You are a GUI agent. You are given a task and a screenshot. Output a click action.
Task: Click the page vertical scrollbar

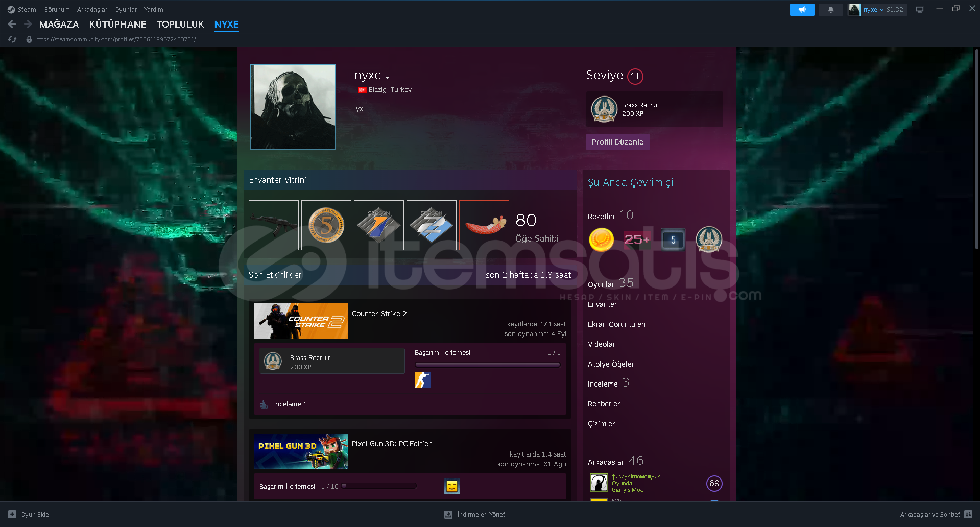point(976,150)
